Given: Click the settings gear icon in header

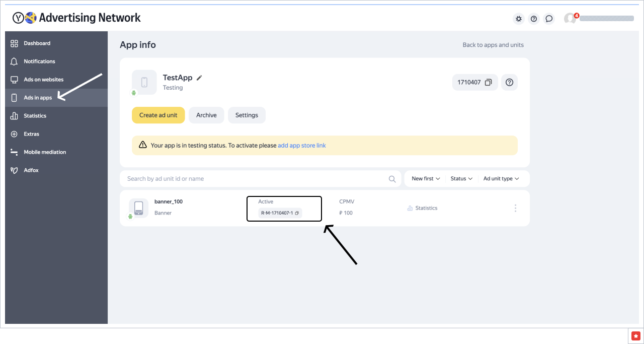Looking at the screenshot, I should pyautogui.click(x=518, y=19).
